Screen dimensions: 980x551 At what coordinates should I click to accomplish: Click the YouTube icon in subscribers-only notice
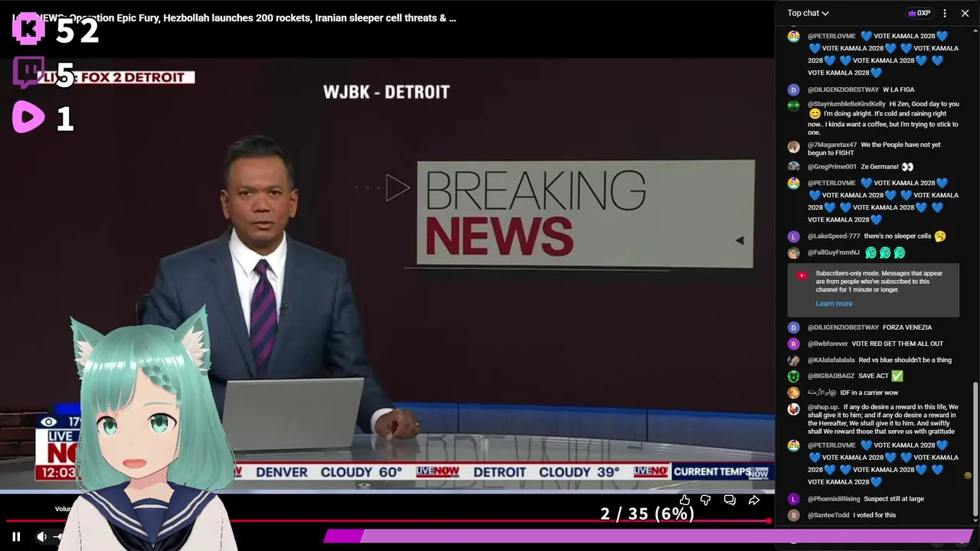[801, 275]
